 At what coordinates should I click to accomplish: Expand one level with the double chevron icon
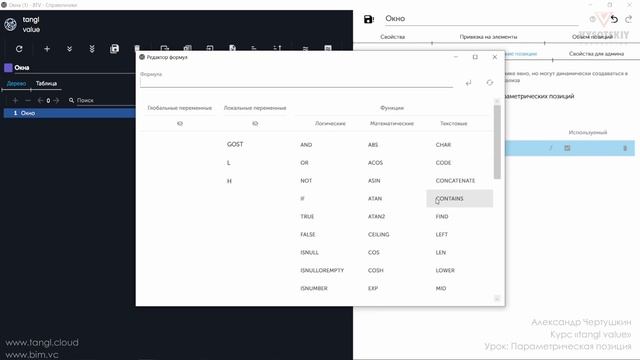tap(69, 49)
